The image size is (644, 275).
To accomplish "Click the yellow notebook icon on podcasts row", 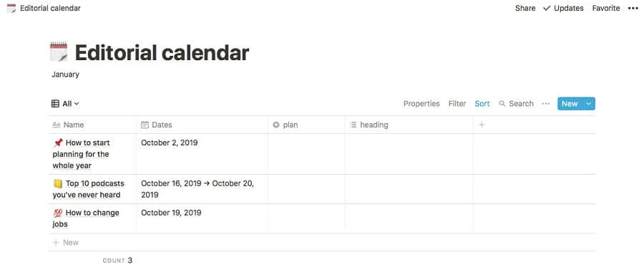I will point(58,183).
